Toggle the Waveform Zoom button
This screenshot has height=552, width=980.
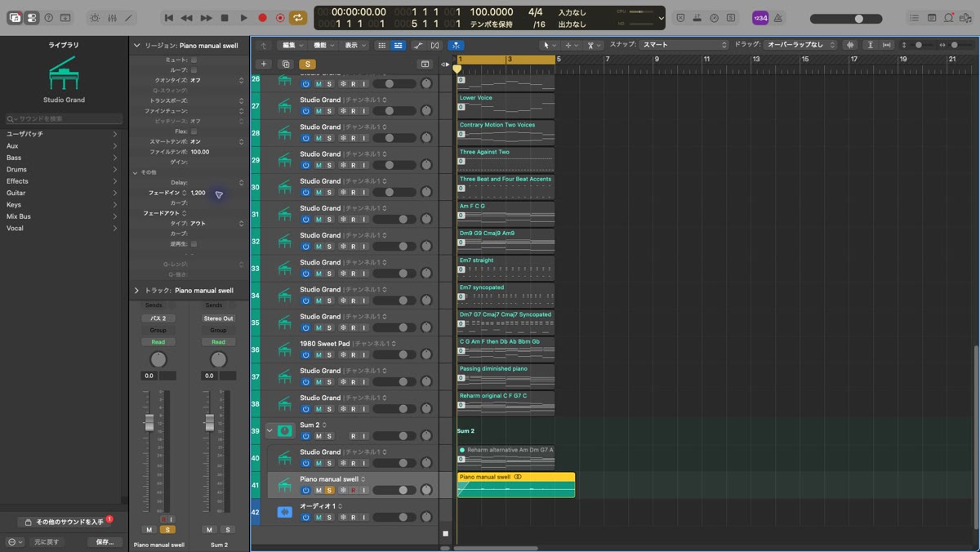tap(850, 45)
